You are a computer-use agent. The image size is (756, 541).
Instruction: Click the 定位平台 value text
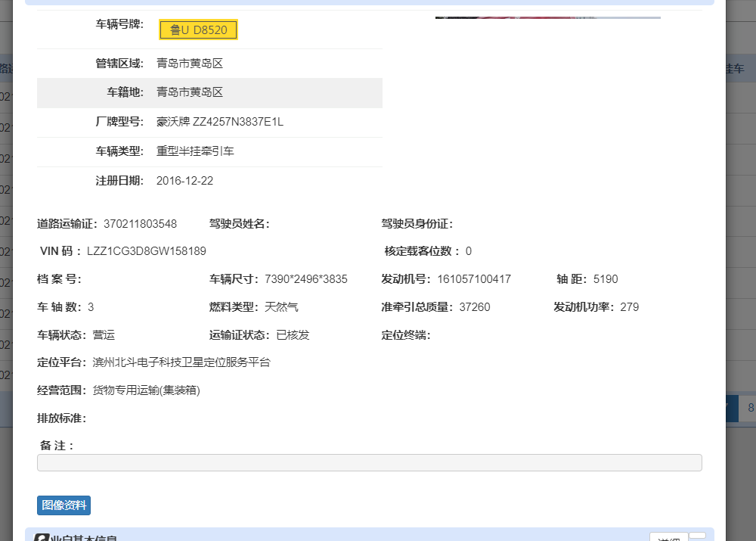point(181,362)
